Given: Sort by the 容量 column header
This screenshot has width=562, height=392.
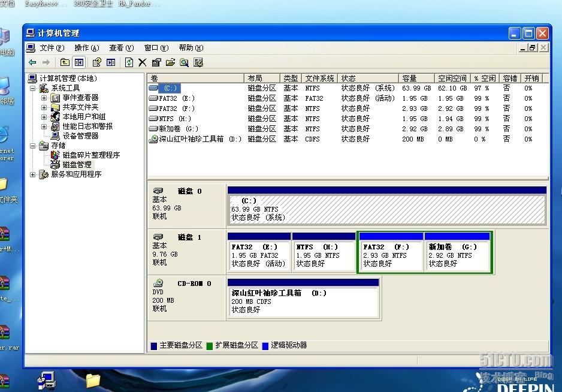Looking at the screenshot, I should 416,78.
